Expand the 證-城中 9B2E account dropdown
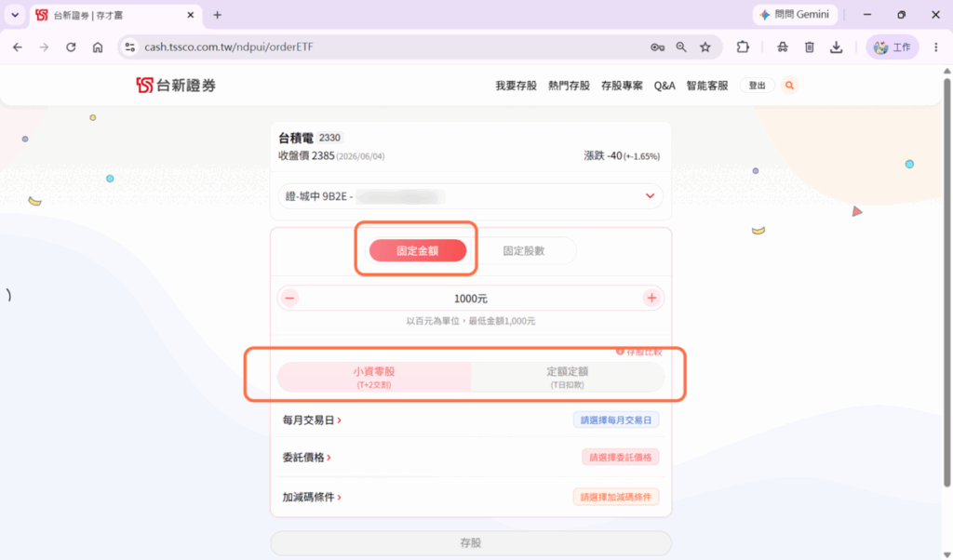The image size is (953, 560). pyautogui.click(x=470, y=196)
